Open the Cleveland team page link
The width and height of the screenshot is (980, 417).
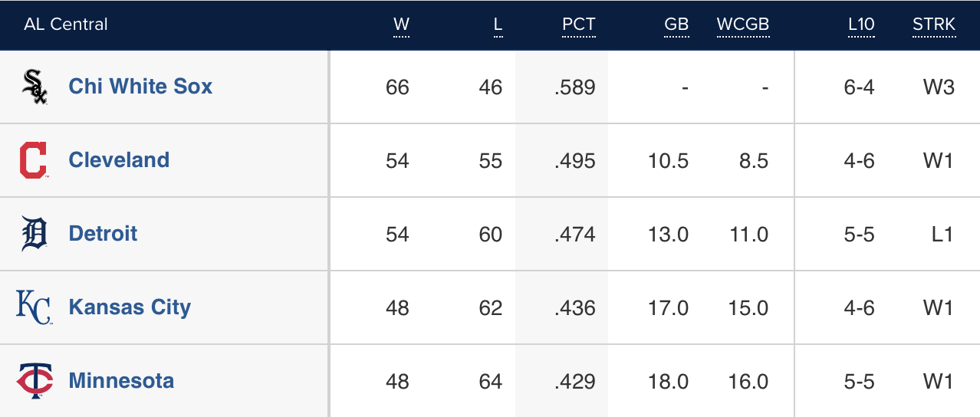coord(119,159)
